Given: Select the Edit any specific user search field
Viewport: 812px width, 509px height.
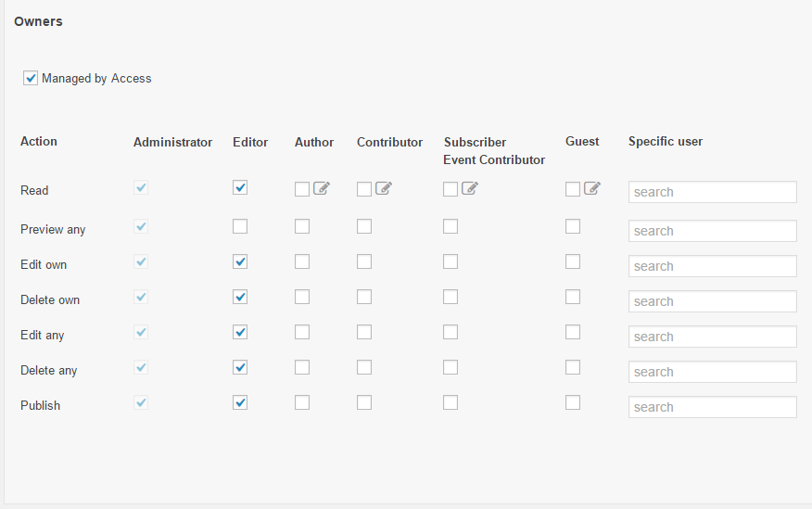Looking at the screenshot, I should 713,337.
